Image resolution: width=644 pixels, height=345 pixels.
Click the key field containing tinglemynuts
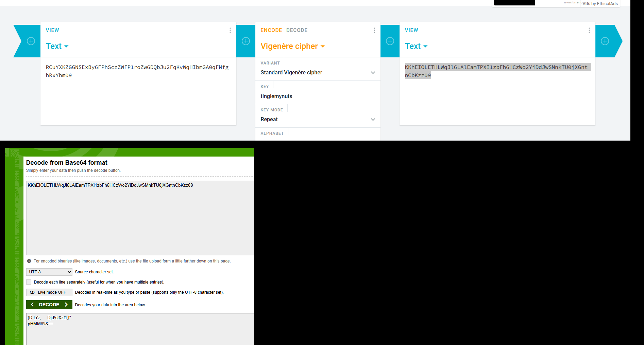point(318,96)
